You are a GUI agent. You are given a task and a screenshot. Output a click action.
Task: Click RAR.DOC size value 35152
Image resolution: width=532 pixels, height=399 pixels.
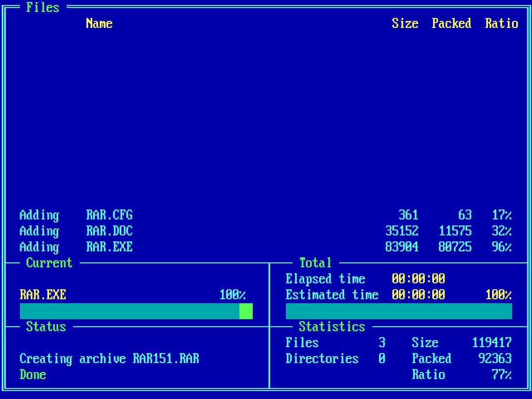point(402,231)
